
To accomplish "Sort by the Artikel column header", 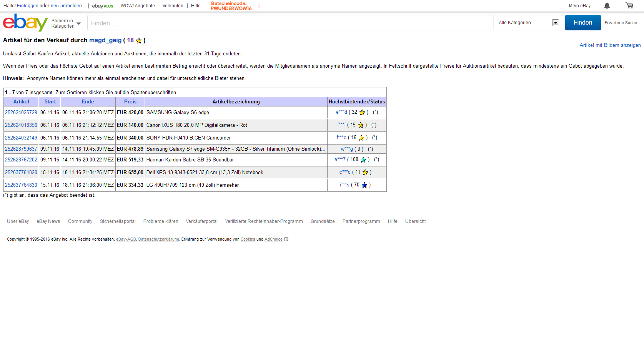I will pyautogui.click(x=21, y=102).
